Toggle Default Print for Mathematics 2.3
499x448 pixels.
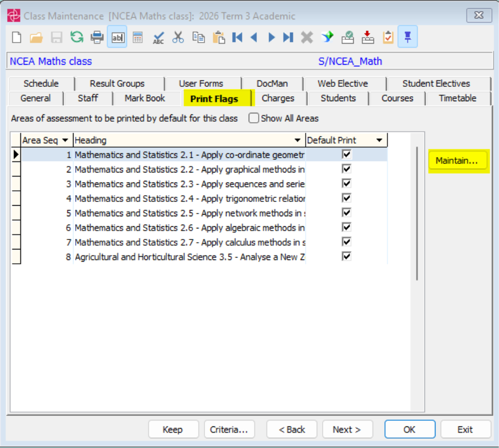(x=346, y=184)
